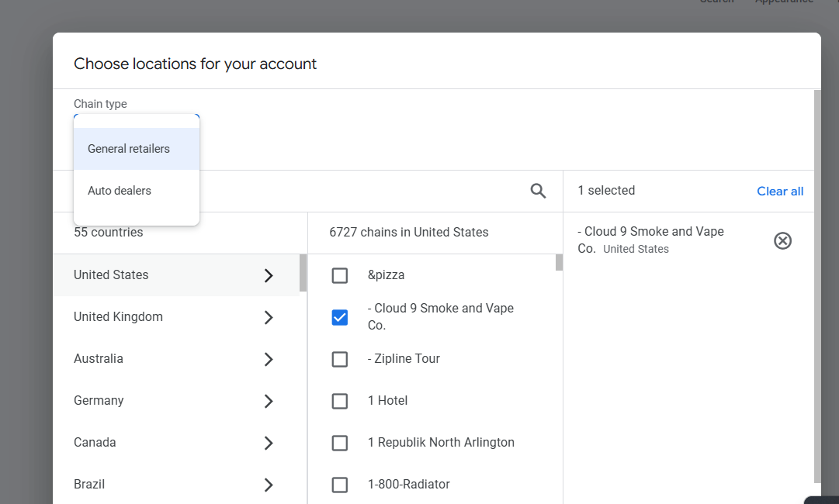Check the 1-800-Radiator chain
The height and width of the screenshot is (504, 839).
tap(339, 485)
